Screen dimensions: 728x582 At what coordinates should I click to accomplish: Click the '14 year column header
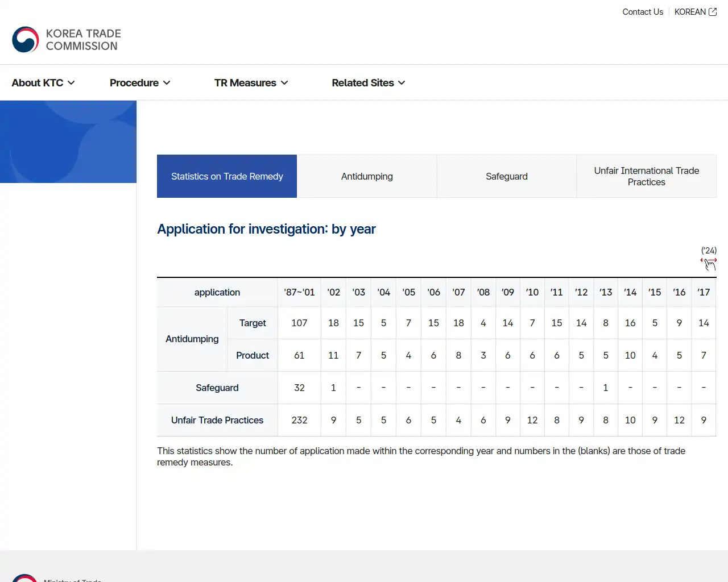pyautogui.click(x=630, y=292)
